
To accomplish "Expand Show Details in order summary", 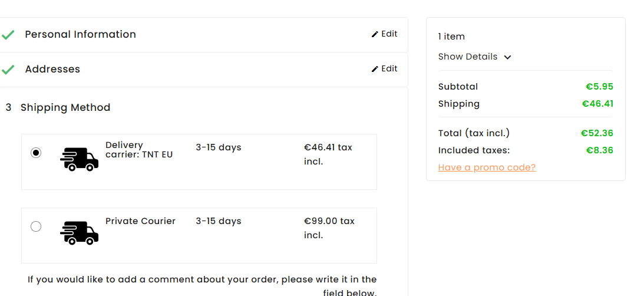I will 468,57.
